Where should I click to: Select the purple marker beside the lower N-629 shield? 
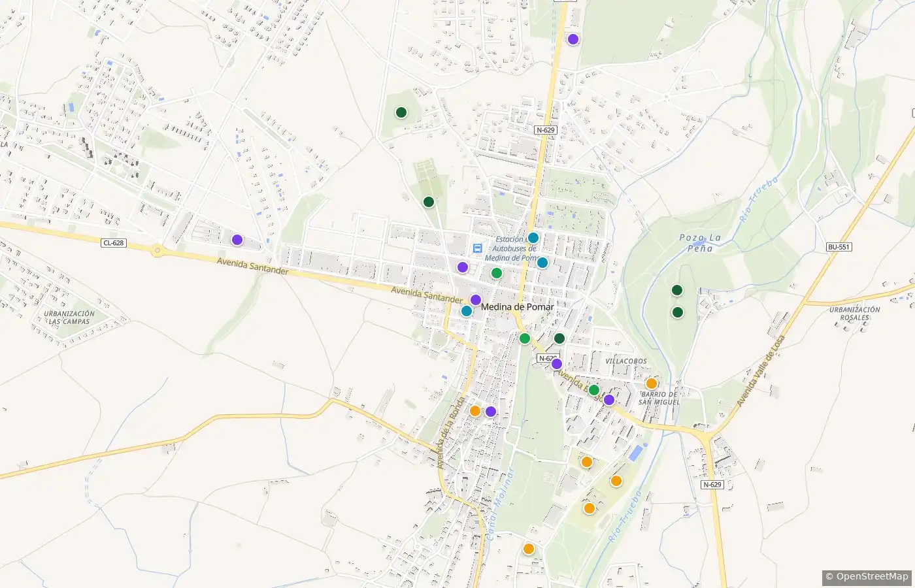557,364
